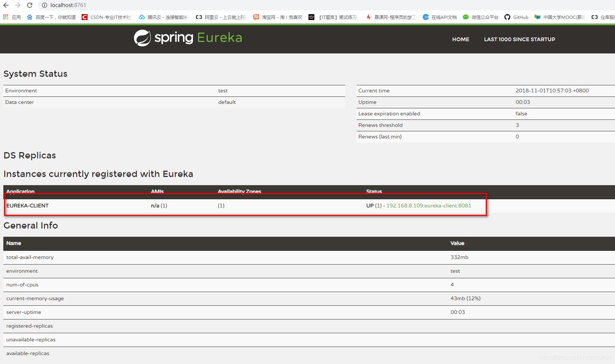The image size is (615, 364).
Task: Open the 192.168.8.109:eureka-client:8081 instance link
Action: (x=429, y=206)
